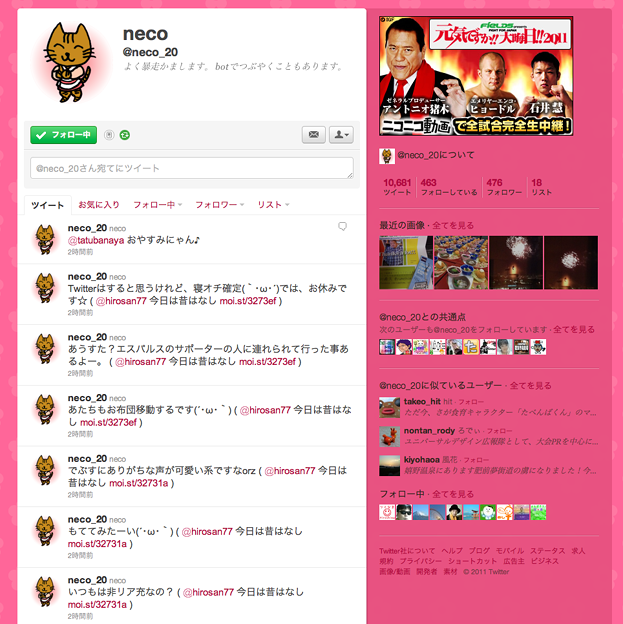
Task: Click the dark brown sign avatar in shared followers
Action: tap(521, 347)
